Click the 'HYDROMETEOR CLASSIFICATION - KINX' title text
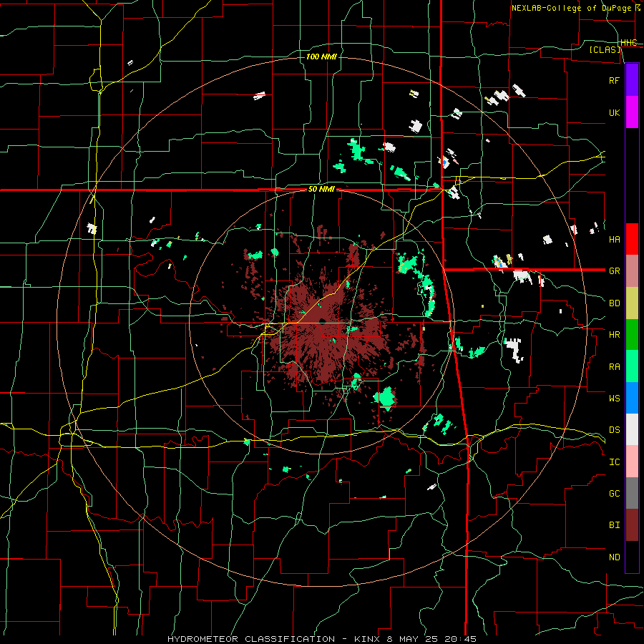The width and height of the screenshot is (644, 644). tap(275, 639)
